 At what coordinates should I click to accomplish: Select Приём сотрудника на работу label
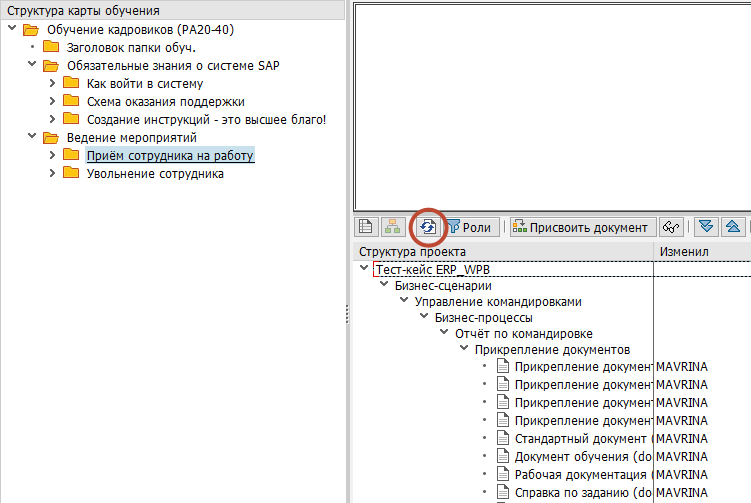170,156
